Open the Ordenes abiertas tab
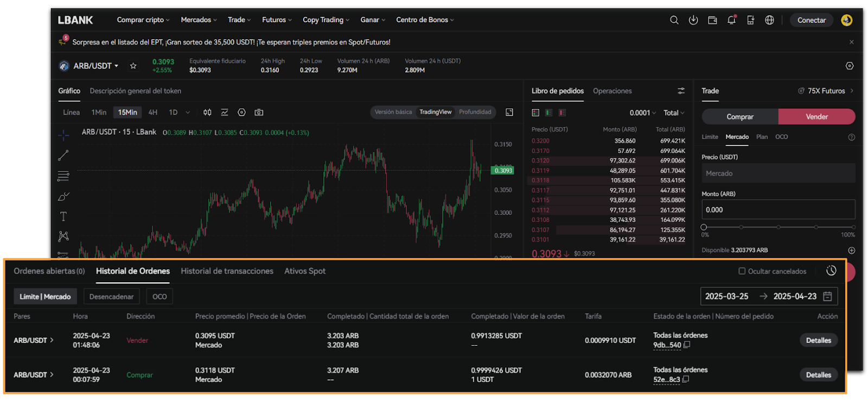Screen dimensions: 868x400 point(49,271)
